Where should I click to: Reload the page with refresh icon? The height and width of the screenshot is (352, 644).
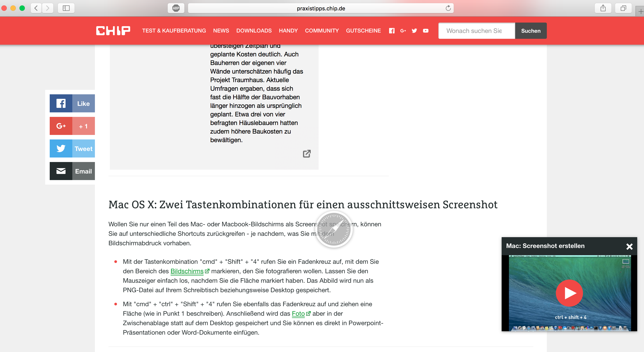click(x=448, y=8)
